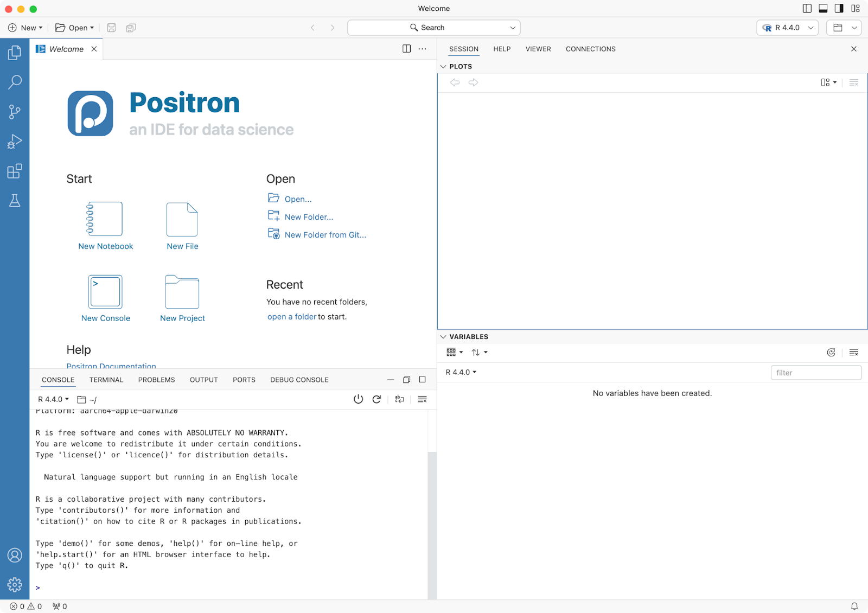Click the variables filter input field
The width and height of the screenshot is (868, 613).
pyautogui.click(x=815, y=373)
